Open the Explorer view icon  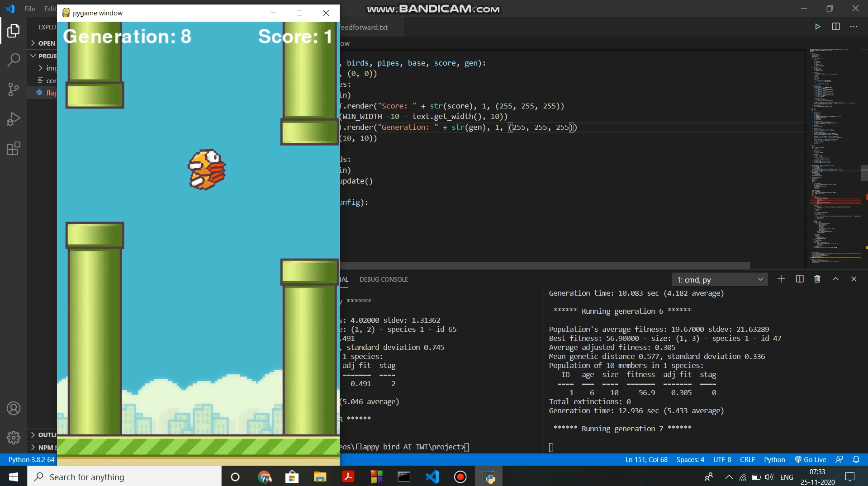pos(14,31)
